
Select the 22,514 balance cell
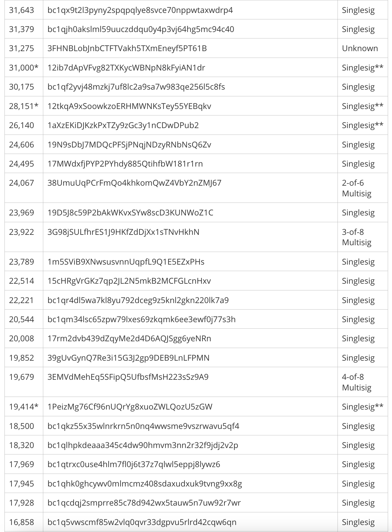[x=22, y=281]
